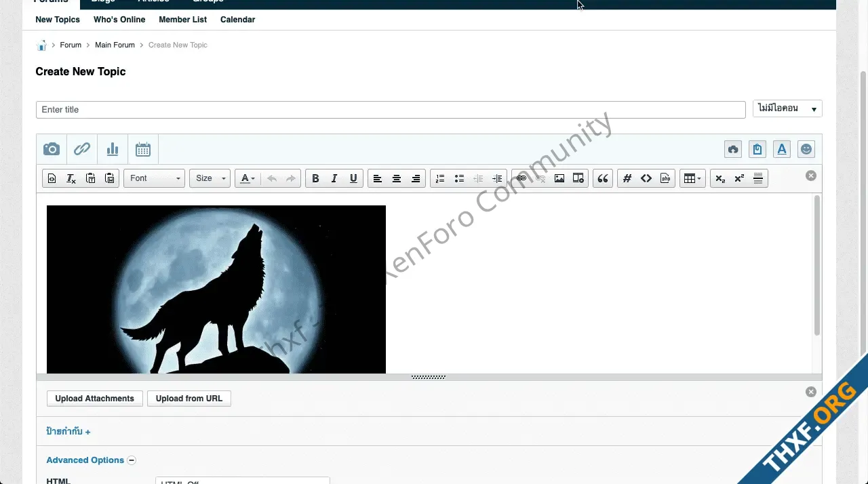Click Upload Attachments button

(x=95, y=399)
